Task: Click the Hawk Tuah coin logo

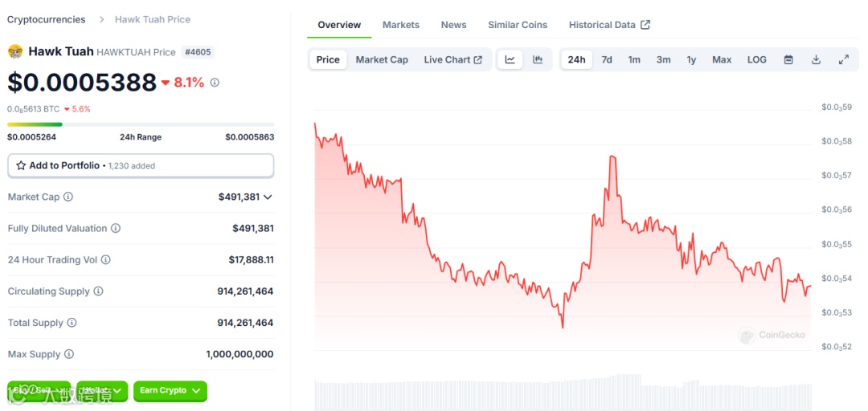Action: (15, 52)
